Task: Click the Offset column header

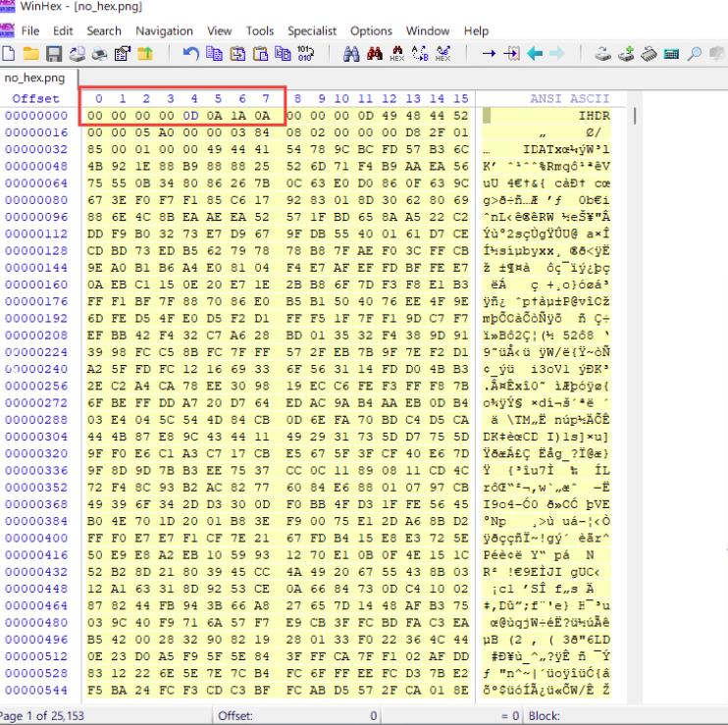Action: coord(35,98)
